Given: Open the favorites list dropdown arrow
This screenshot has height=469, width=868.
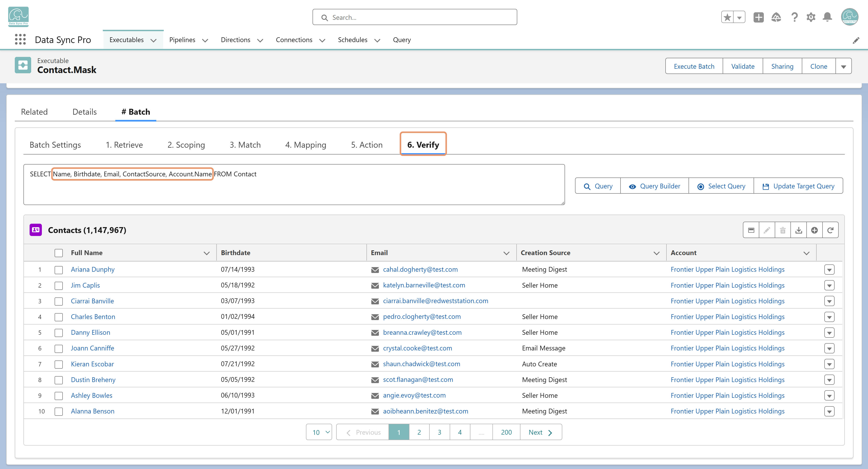Looking at the screenshot, I should [x=739, y=17].
